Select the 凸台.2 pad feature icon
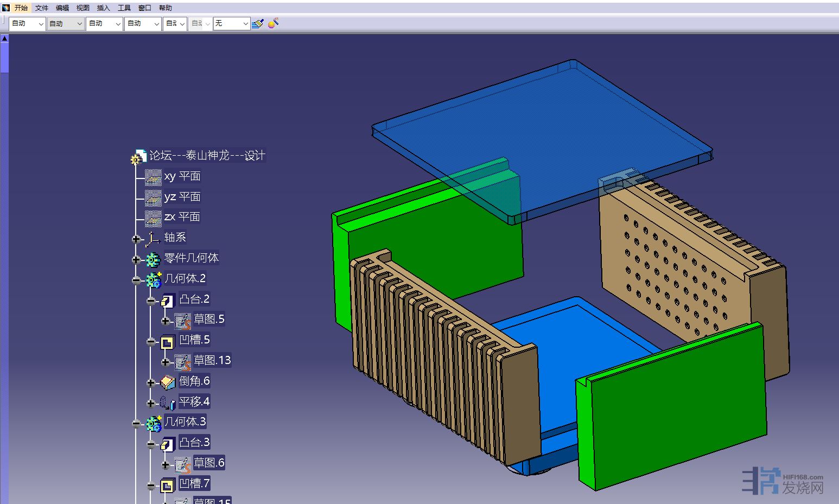The width and height of the screenshot is (839, 504). [168, 300]
